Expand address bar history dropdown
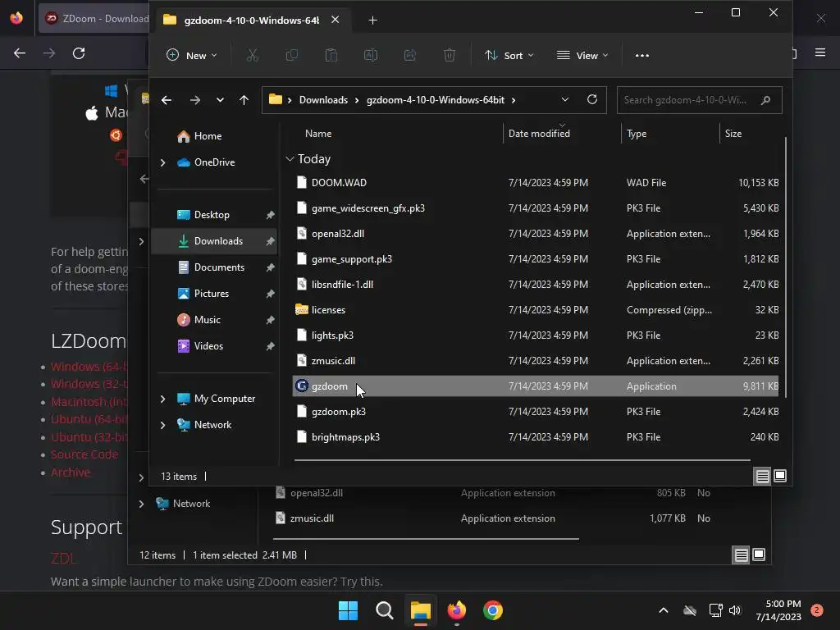 click(564, 99)
